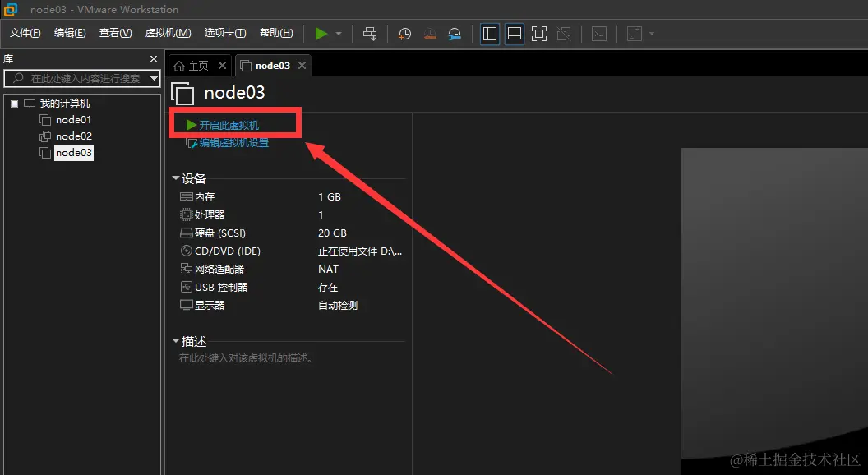Click the VMware Workstation title bar icon
Viewport: 868px width, 475px height.
tap(11, 9)
